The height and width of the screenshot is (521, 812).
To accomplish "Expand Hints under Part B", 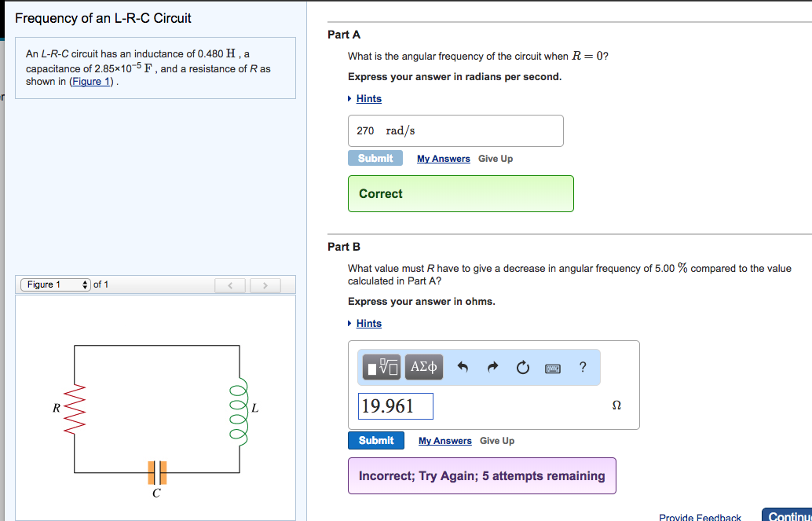I will coord(368,323).
